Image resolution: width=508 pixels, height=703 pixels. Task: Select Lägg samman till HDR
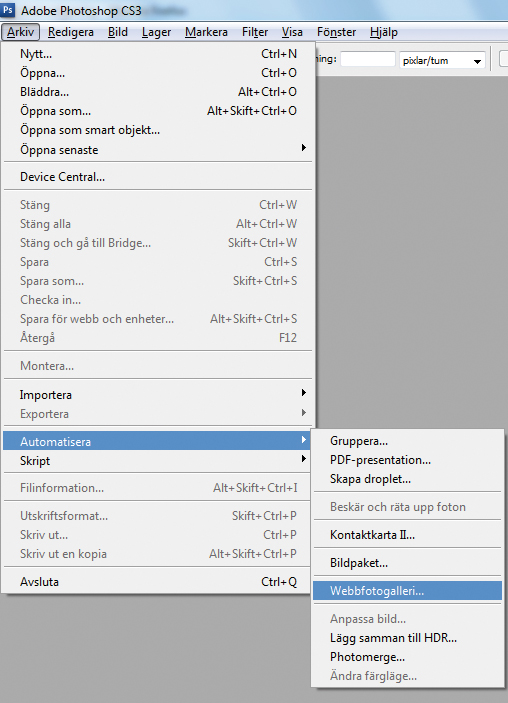click(x=408, y=638)
